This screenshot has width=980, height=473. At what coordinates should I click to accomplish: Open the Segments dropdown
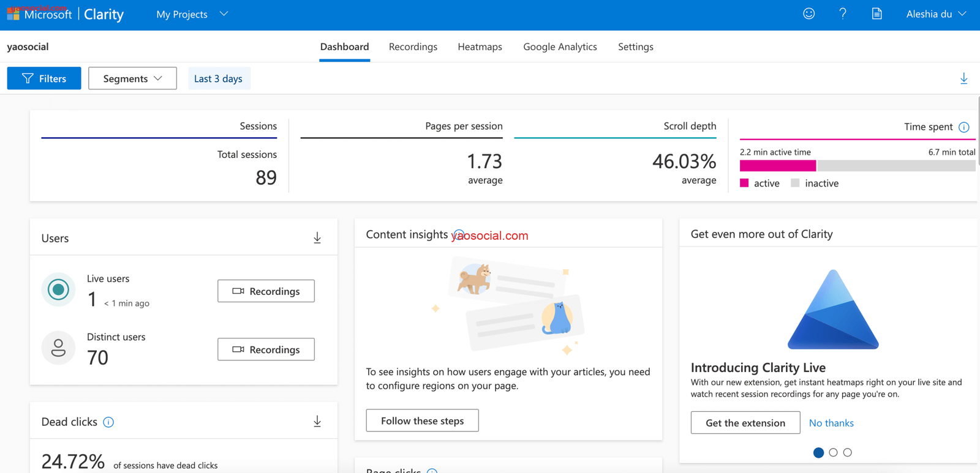pos(132,78)
